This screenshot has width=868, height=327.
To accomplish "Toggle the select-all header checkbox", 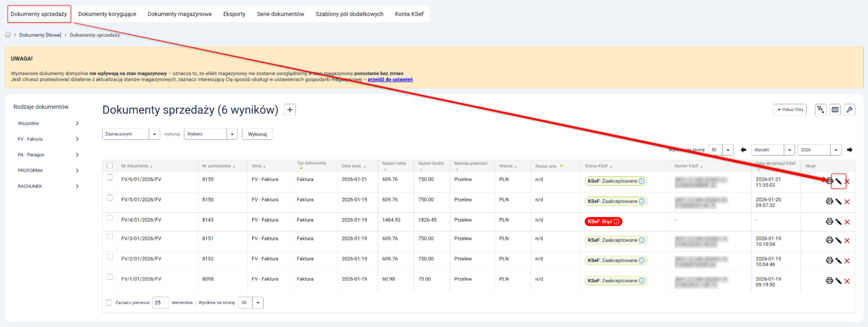I will tap(110, 165).
